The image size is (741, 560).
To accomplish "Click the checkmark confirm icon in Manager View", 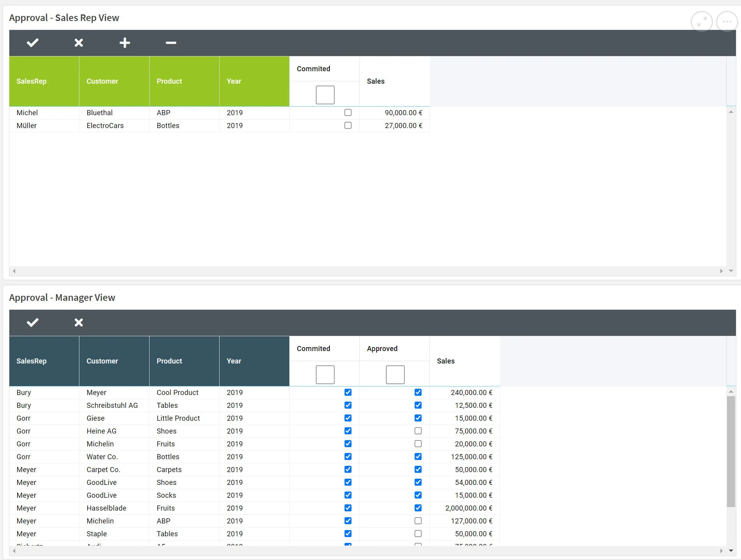I will point(33,323).
